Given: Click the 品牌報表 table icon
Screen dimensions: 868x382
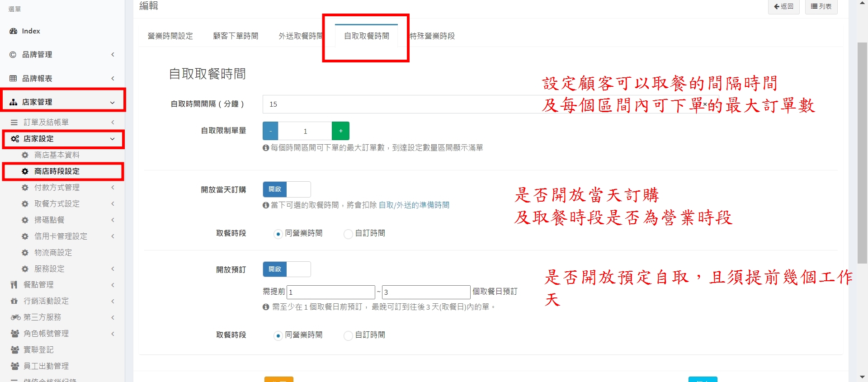Looking at the screenshot, I should pyautogui.click(x=13, y=79).
